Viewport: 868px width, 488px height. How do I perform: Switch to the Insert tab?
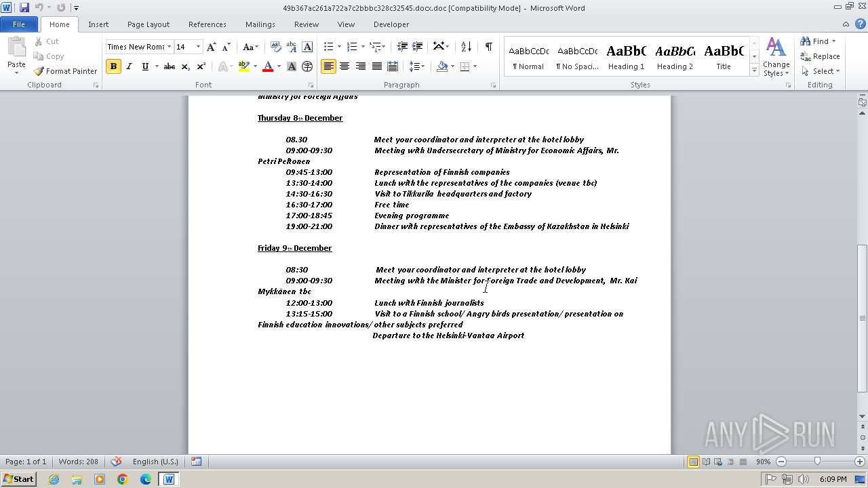pos(98,24)
